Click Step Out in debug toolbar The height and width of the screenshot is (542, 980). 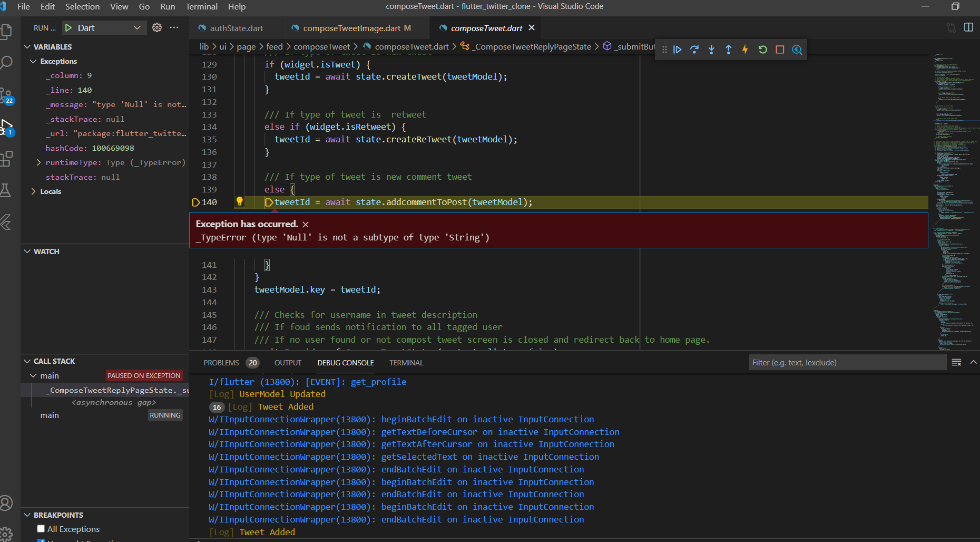point(728,50)
